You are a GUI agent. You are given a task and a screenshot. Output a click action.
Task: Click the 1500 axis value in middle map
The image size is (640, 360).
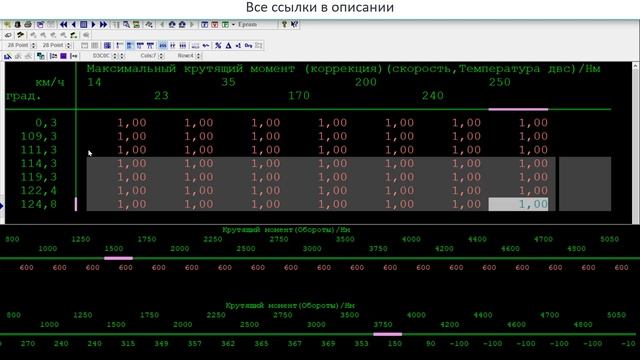click(114, 249)
